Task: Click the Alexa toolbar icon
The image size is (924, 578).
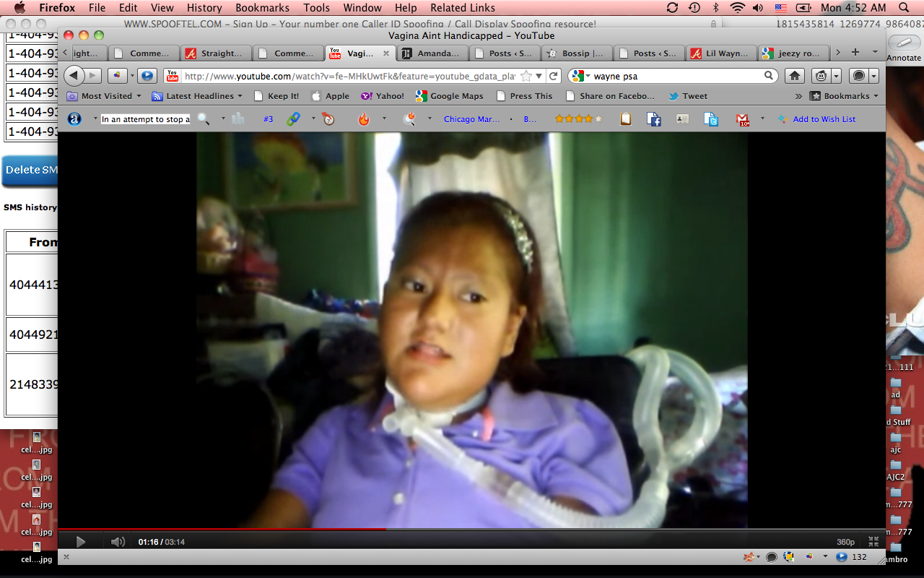Action: click(x=74, y=119)
